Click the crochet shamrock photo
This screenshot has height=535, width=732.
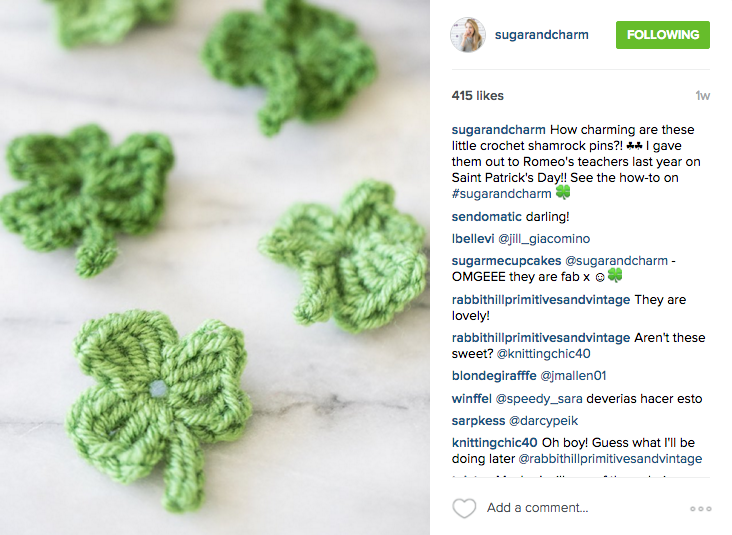215,268
